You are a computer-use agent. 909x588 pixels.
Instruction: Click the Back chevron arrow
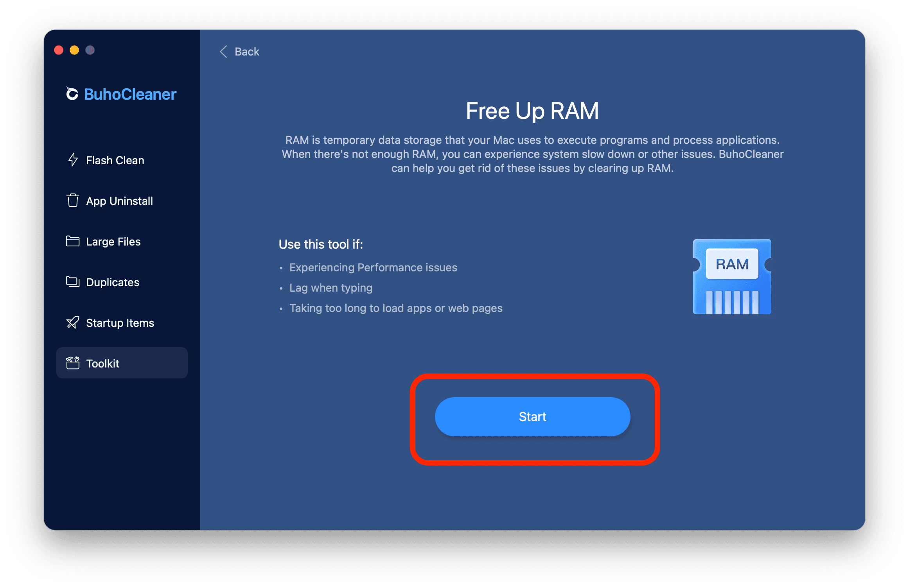[x=223, y=51]
